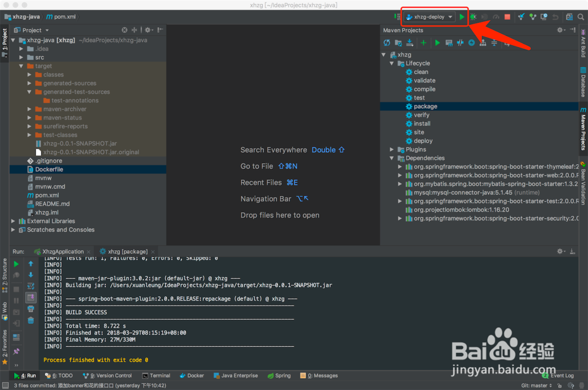
Task: Expand the maven-archiver folder
Action: [x=29, y=109]
